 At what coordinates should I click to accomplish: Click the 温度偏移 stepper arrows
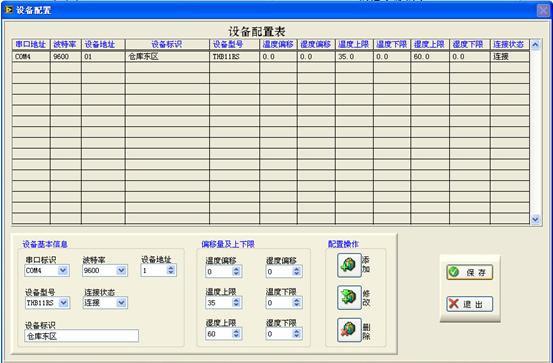click(236, 271)
